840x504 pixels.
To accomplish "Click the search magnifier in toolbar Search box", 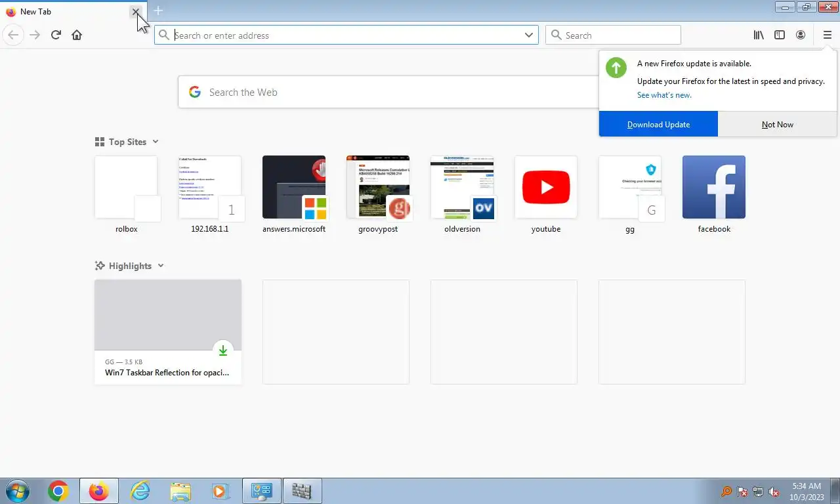I will pyautogui.click(x=556, y=35).
